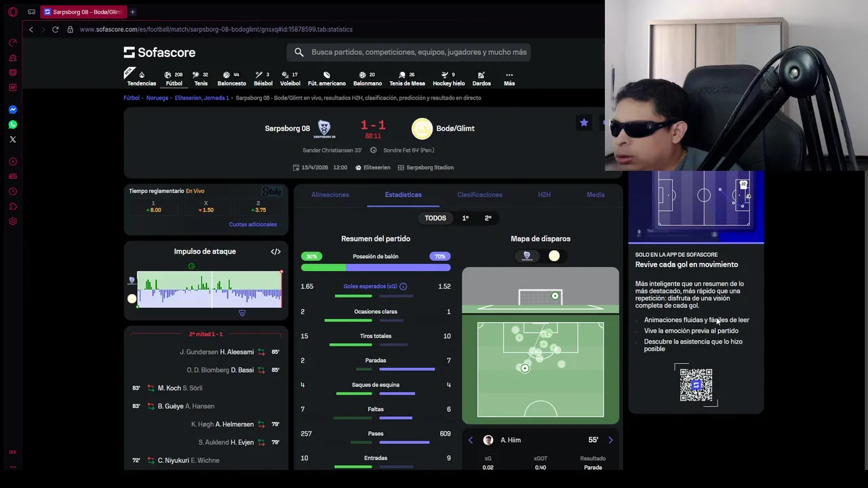Open the Noruega breadcrumb link

[157, 98]
